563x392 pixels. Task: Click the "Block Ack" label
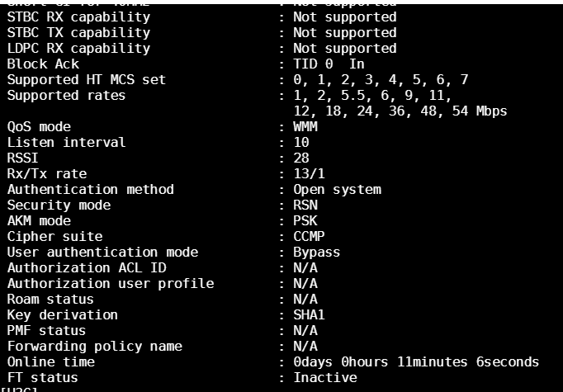coord(39,64)
